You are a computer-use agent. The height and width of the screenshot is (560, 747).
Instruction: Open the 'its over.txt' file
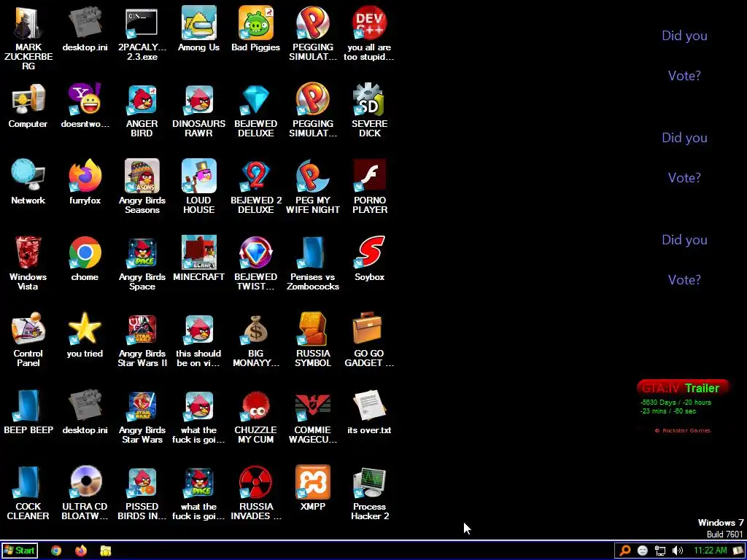pos(369,406)
